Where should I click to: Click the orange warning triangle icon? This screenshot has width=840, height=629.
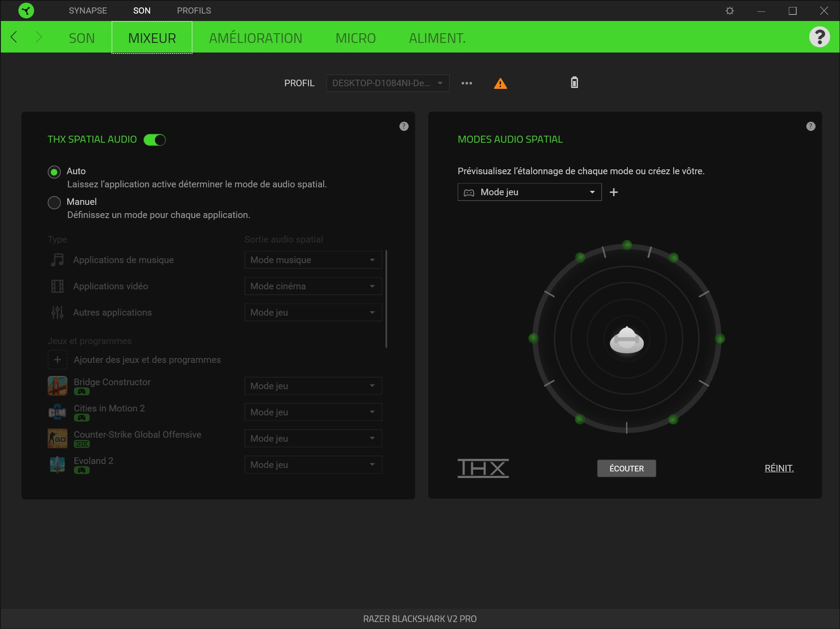(x=500, y=83)
